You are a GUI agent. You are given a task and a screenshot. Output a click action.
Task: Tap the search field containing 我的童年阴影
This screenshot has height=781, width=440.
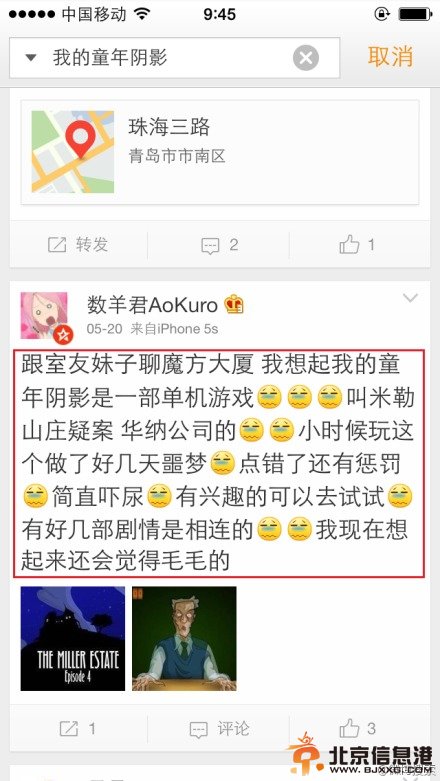[x=174, y=58]
